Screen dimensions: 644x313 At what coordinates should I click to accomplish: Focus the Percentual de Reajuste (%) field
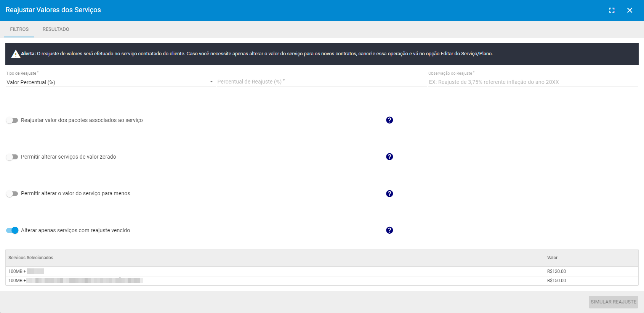[322, 82]
